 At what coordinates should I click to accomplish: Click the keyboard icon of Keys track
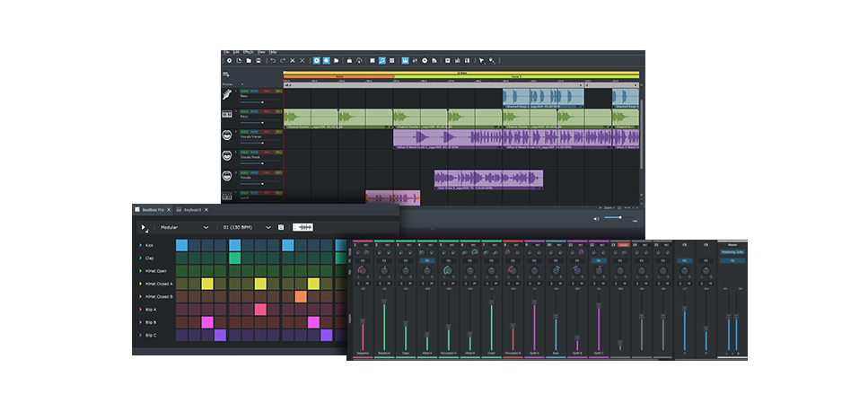click(x=227, y=115)
